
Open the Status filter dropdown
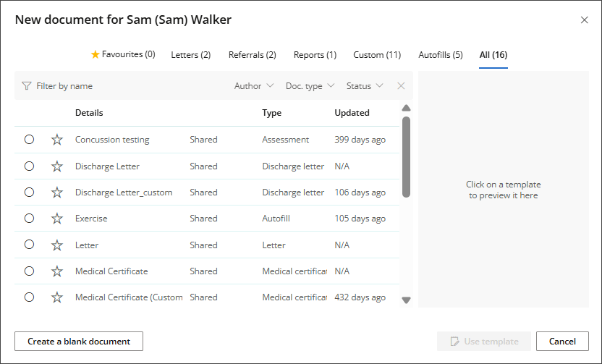click(364, 86)
